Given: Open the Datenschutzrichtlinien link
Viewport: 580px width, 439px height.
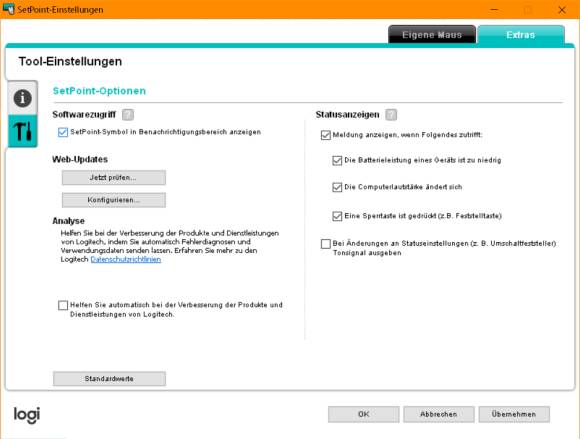Looking at the screenshot, I should click(126, 260).
